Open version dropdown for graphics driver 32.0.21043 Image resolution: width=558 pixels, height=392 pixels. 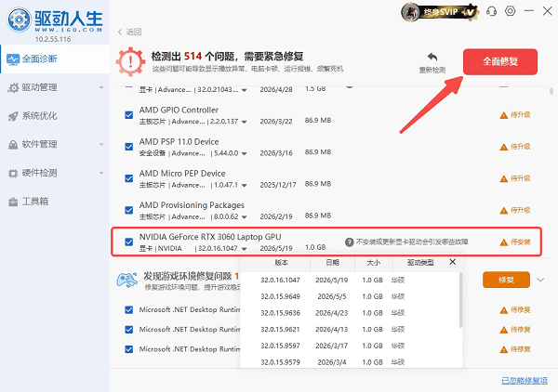(x=244, y=90)
